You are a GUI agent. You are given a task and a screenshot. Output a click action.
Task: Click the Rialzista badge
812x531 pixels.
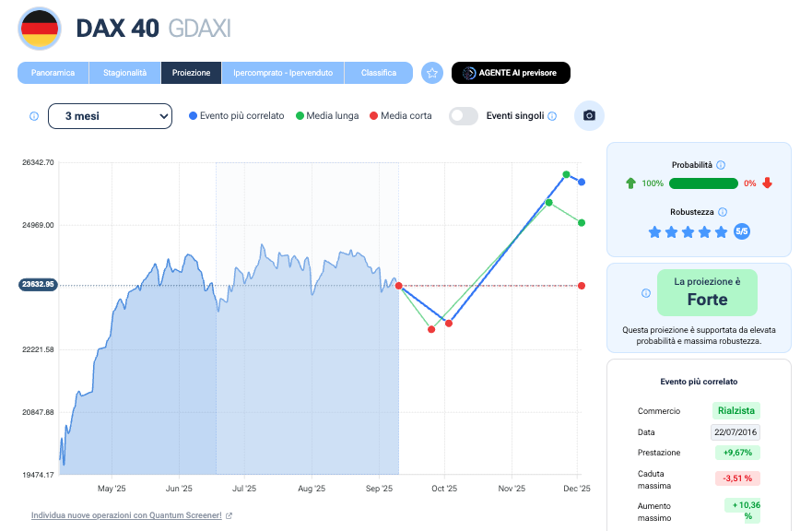click(x=736, y=411)
